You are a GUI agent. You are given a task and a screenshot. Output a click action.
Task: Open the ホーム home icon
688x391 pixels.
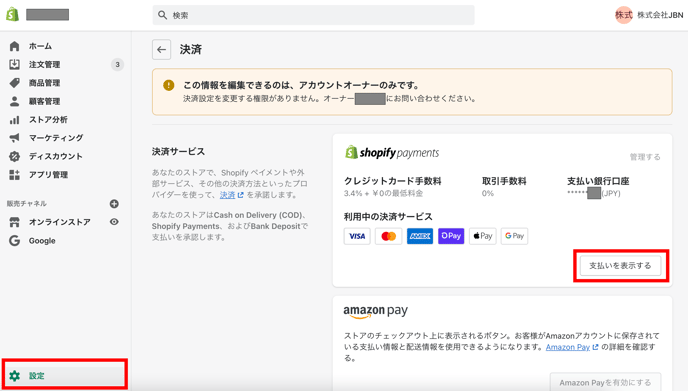click(x=14, y=46)
